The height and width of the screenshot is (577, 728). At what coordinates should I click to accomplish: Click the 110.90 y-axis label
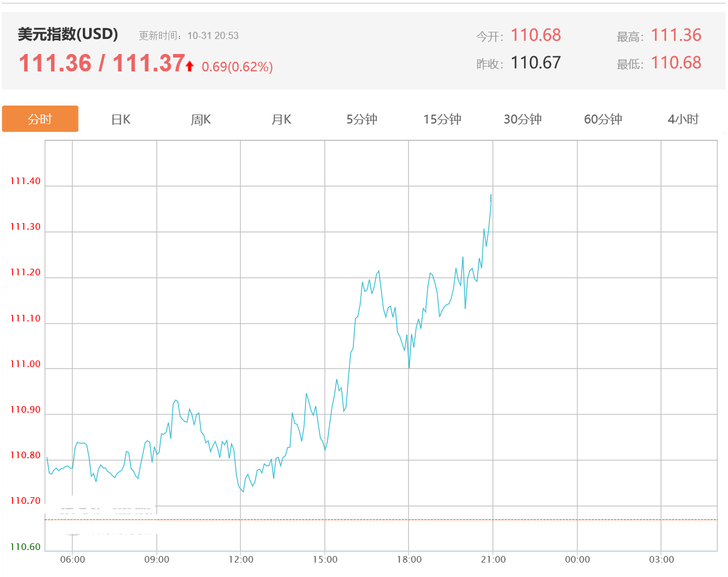click(x=25, y=410)
